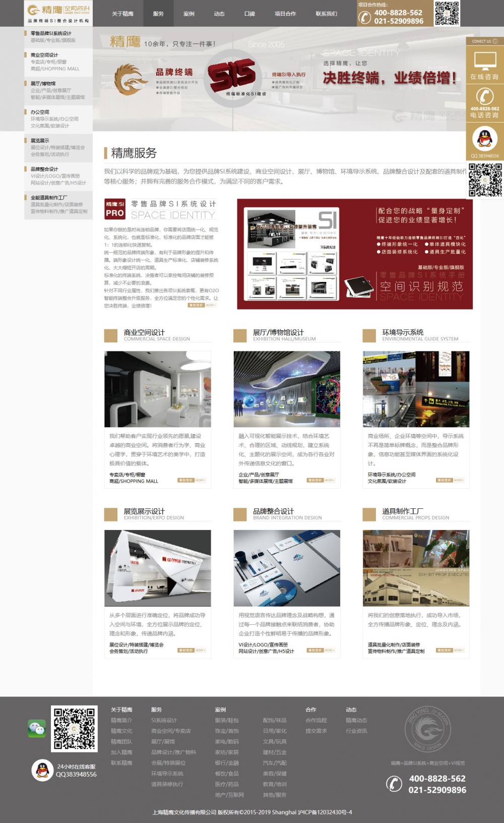Expand 商业空间设计 sidebar category

pos(44,55)
